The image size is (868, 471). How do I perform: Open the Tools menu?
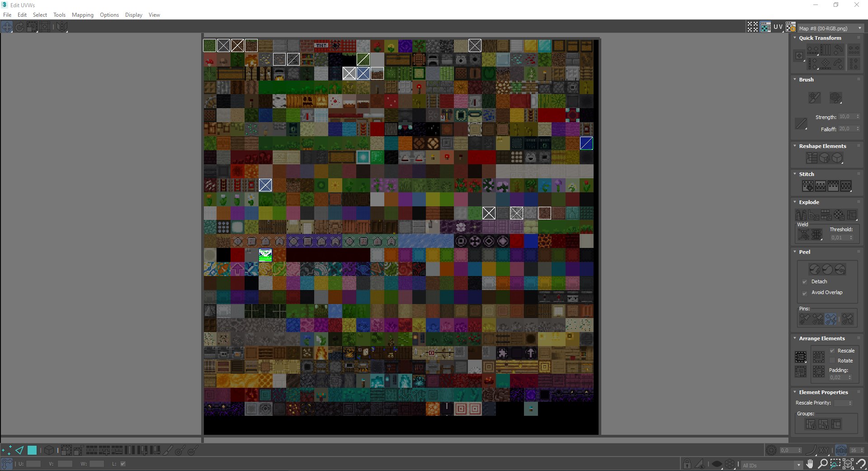(59, 15)
